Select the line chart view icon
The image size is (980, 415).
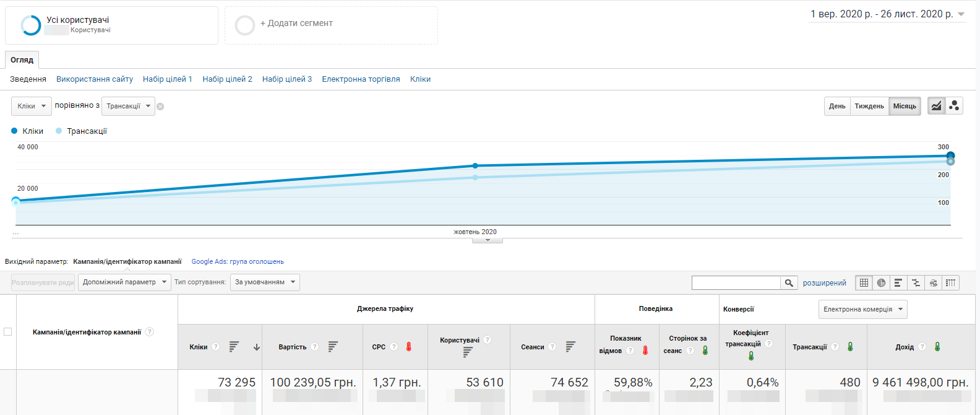[937, 106]
